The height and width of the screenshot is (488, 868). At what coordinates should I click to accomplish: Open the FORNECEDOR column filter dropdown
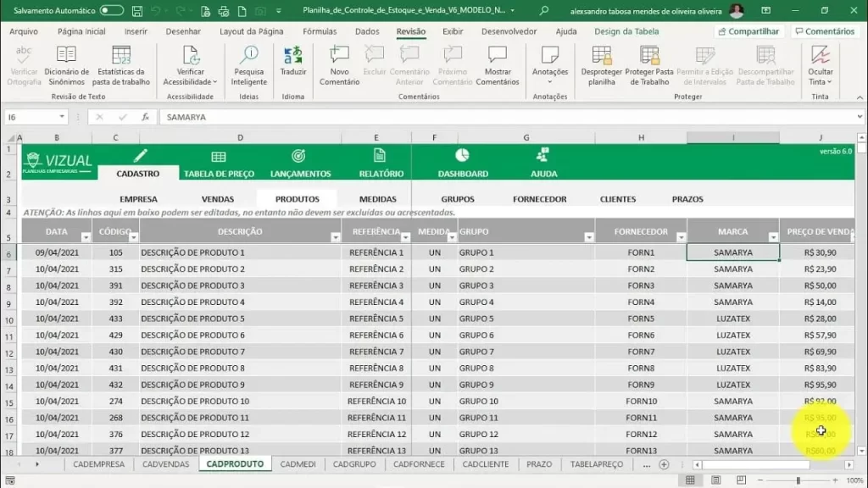pyautogui.click(x=681, y=237)
